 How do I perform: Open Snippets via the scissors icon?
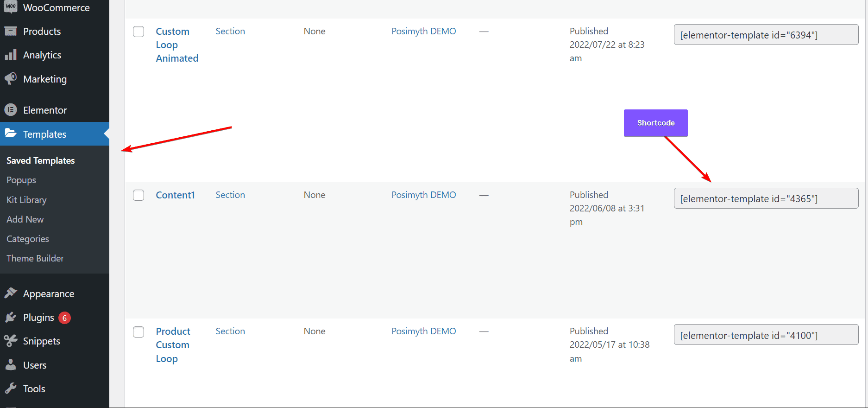(x=12, y=341)
